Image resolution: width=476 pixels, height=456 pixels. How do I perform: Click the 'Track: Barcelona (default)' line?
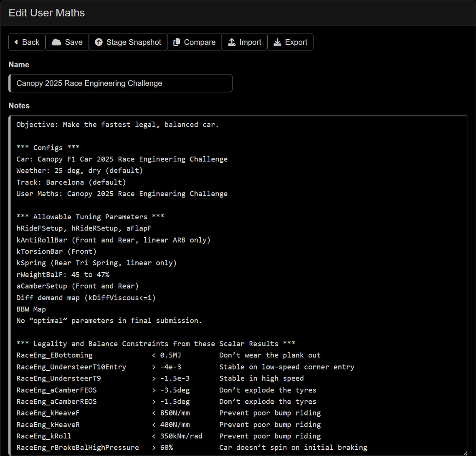click(71, 182)
